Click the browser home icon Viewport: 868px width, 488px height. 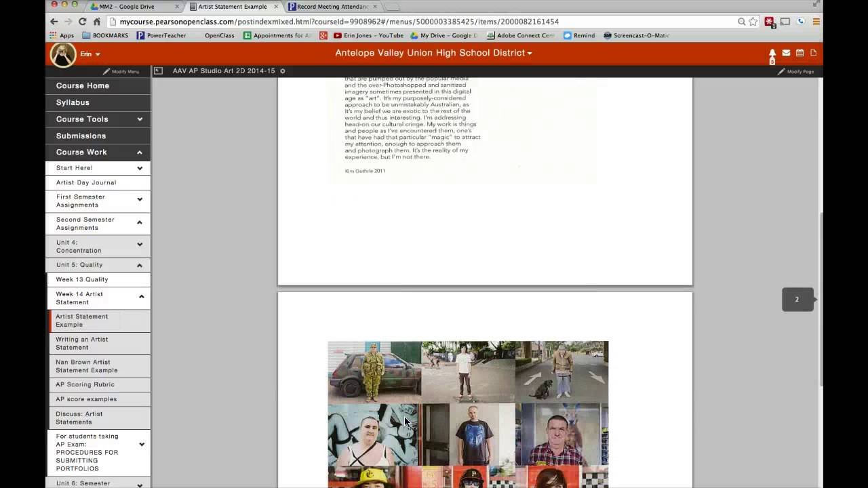point(97,22)
